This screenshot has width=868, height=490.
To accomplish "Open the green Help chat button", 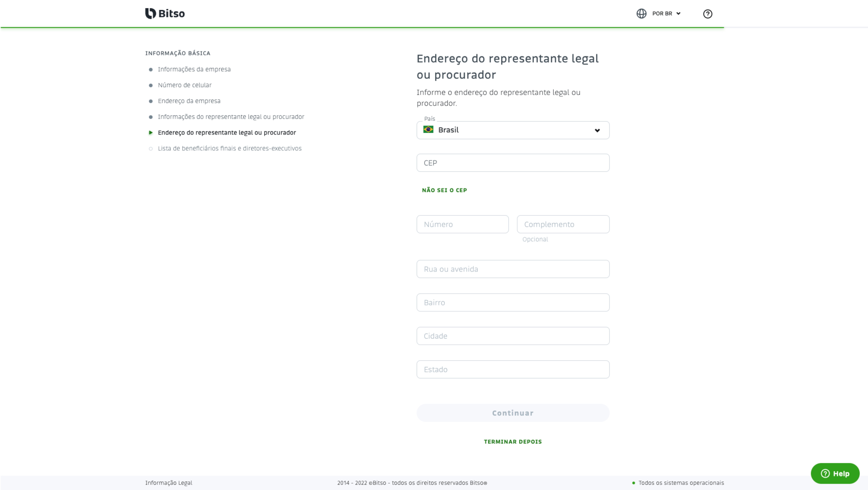I will (835, 474).
